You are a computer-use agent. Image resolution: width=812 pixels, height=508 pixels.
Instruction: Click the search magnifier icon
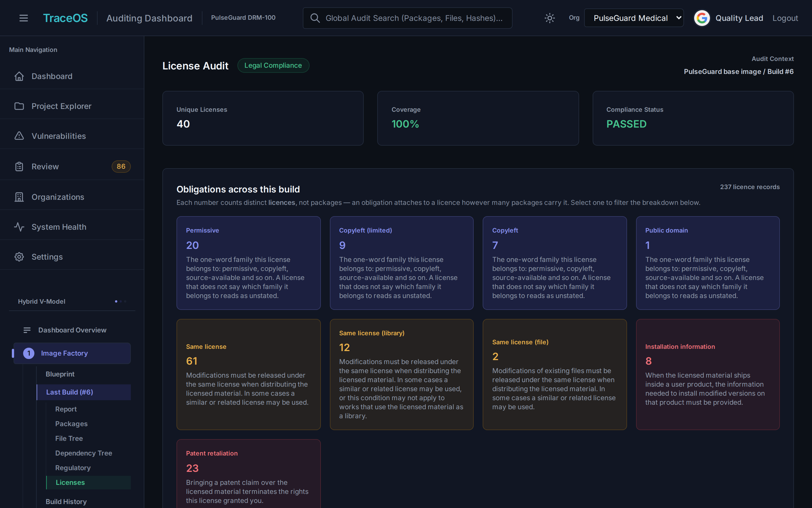(315, 18)
